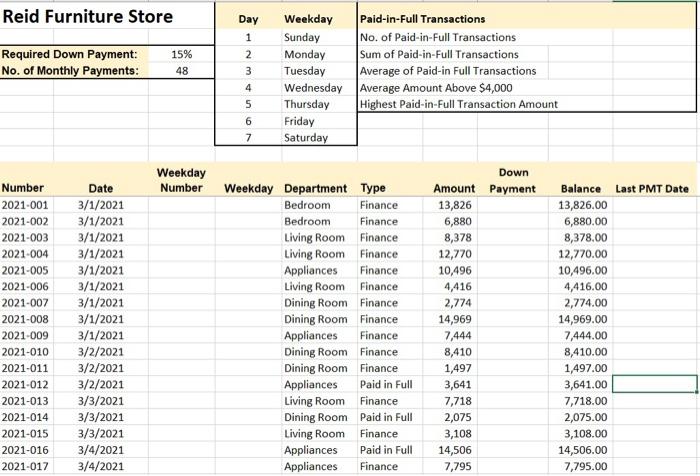Select Sum of Paid-in-Full Transactions label
This screenshot has height=476, width=700.
pyautogui.click(x=439, y=54)
